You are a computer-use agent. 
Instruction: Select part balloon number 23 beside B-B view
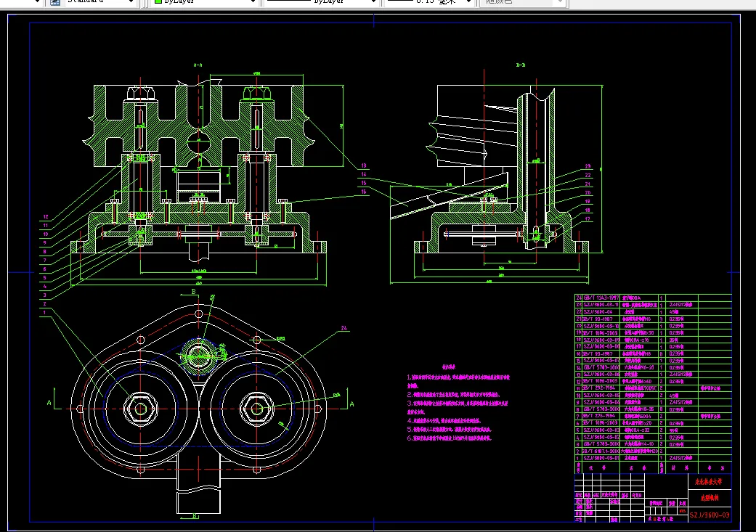point(588,166)
